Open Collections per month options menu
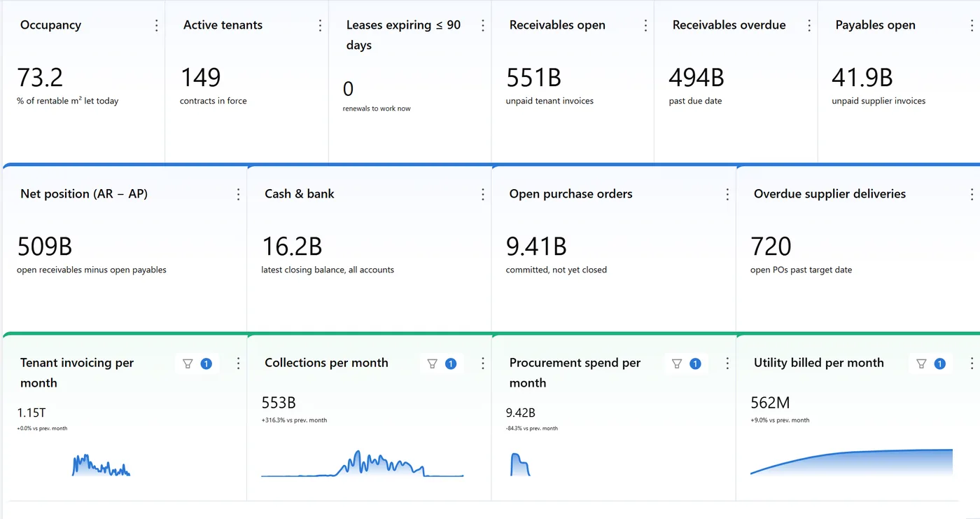The image size is (980, 519). pyautogui.click(x=483, y=363)
